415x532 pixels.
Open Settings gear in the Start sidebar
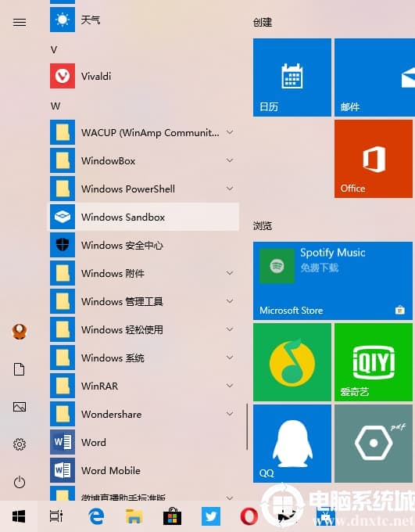(20, 444)
